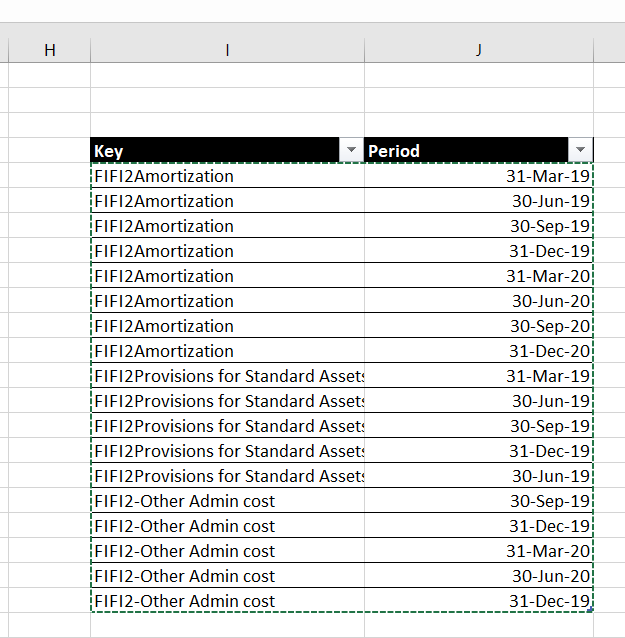Select FIFI2Amortization cell in the 30-Sep-19 row

tap(227, 226)
